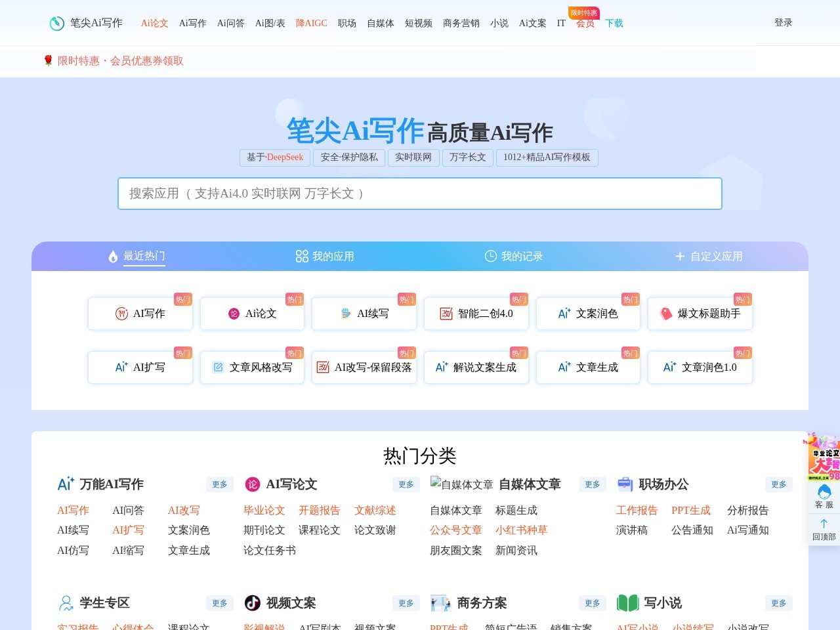Open the AI仿写 link
840x630 pixels.
point(73,551)
